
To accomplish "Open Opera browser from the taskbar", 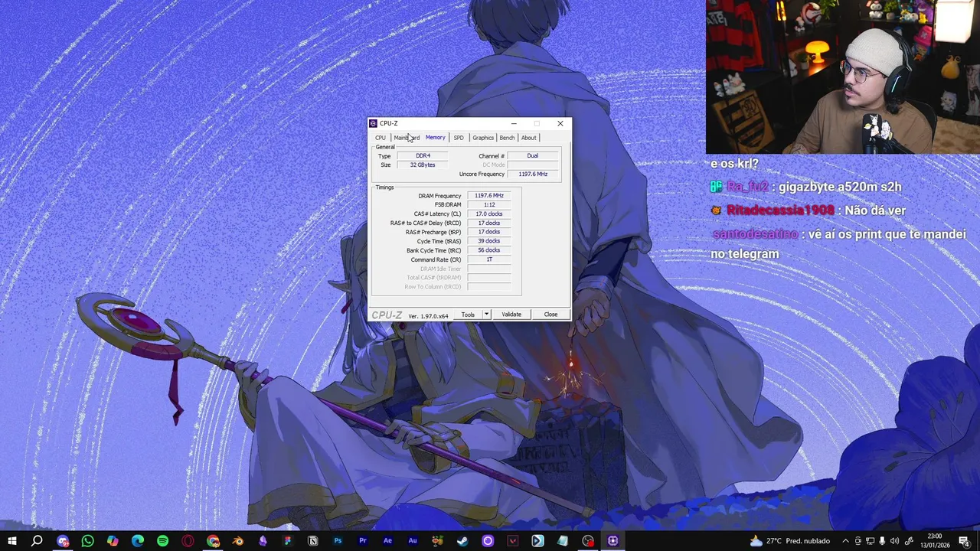I will click(x=188, y=541).
